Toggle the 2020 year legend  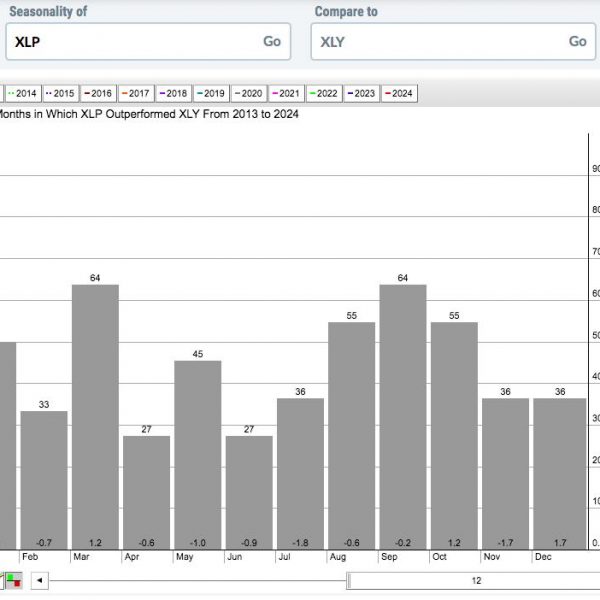pos(249,93)
